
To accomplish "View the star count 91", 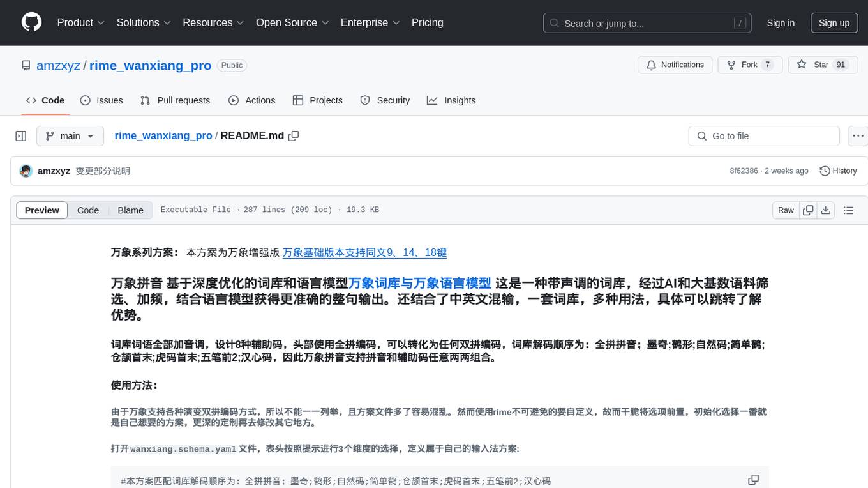I will click(x=841, y=65).
